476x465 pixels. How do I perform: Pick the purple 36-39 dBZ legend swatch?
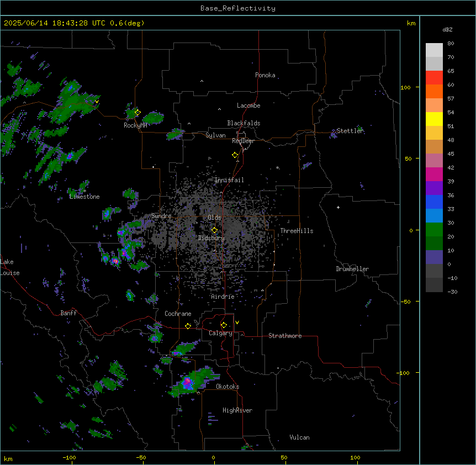[x=434, y=188]
